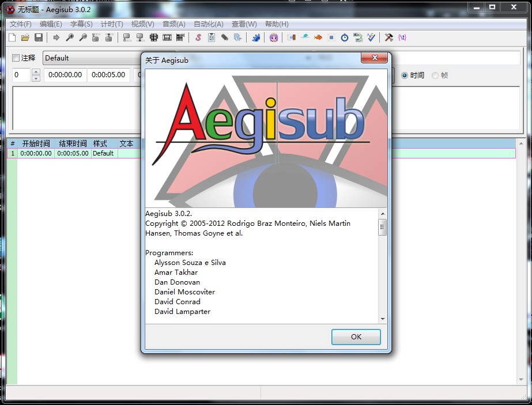Open the 编辑(E) menu
Viewport: 532px width, 405px height.
click(x=51, y=24)
